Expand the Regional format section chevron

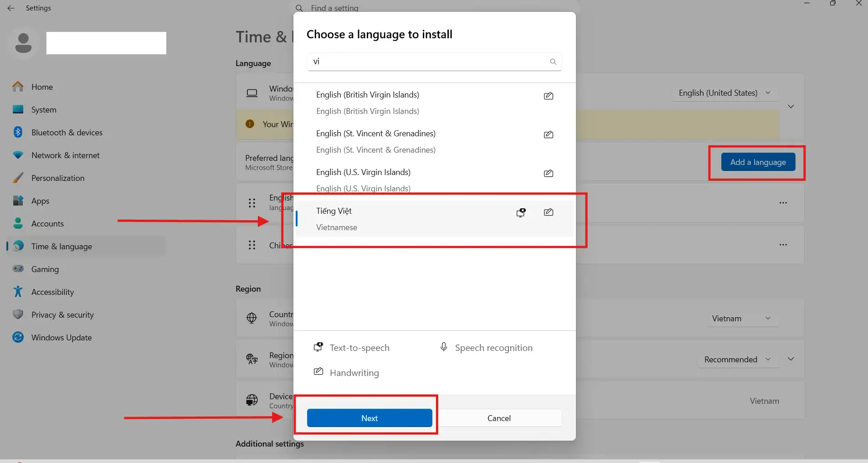791,360
